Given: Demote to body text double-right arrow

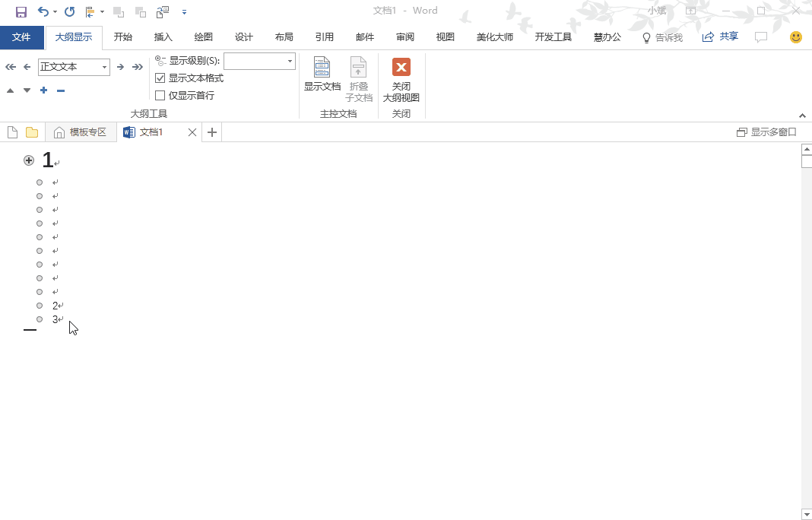Looking at the screenshot, I should click(x=137, y=67).
